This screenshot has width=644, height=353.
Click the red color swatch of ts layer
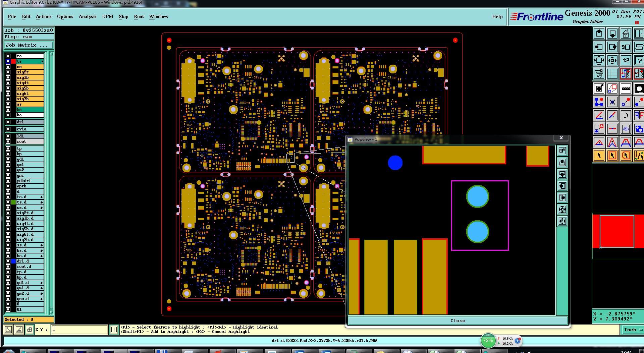(13, 61)
